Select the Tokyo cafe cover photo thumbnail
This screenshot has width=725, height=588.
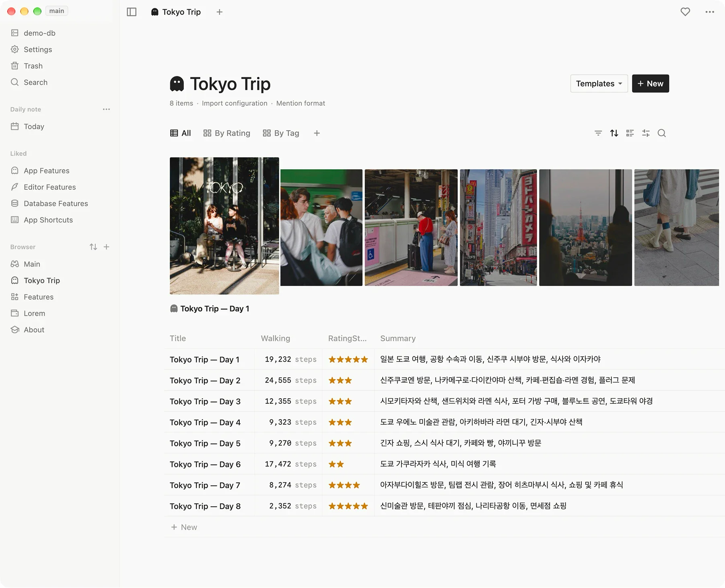point(224,226)
